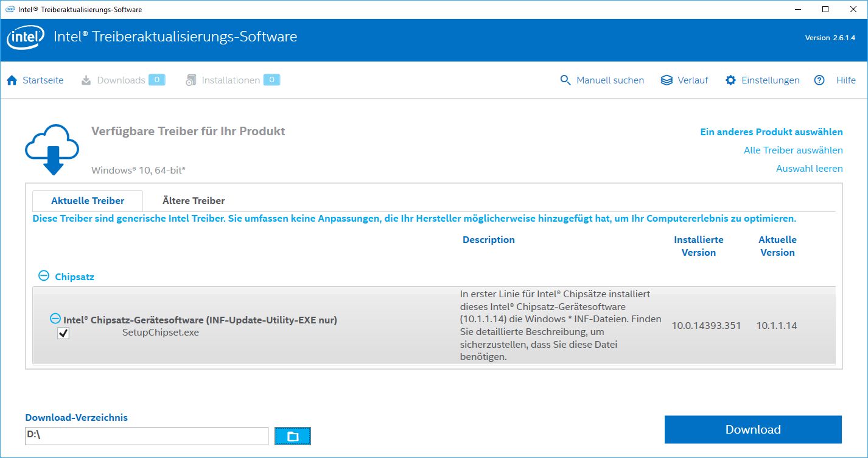Click the Hilfe question mark icon
Image resolution: width=868 pixels, height=458 pixels.
tap(819, 80)
